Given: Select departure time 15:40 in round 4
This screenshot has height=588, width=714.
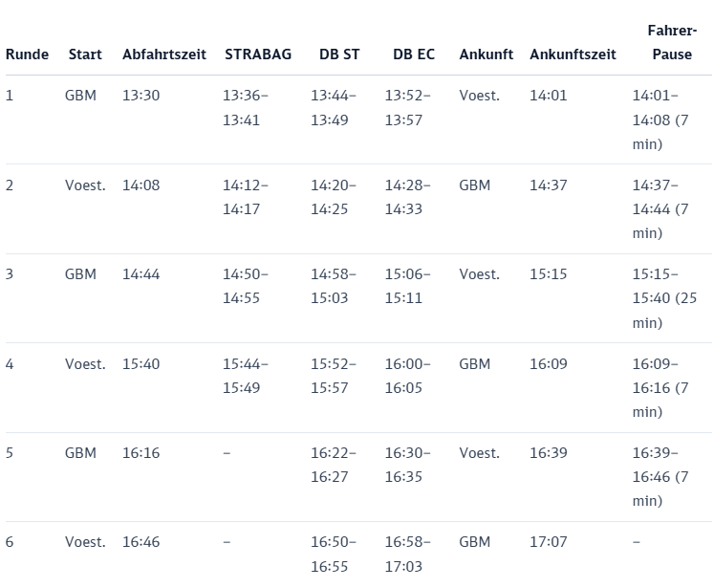Looking at the screenshot, I should click(x=141, y=364).
